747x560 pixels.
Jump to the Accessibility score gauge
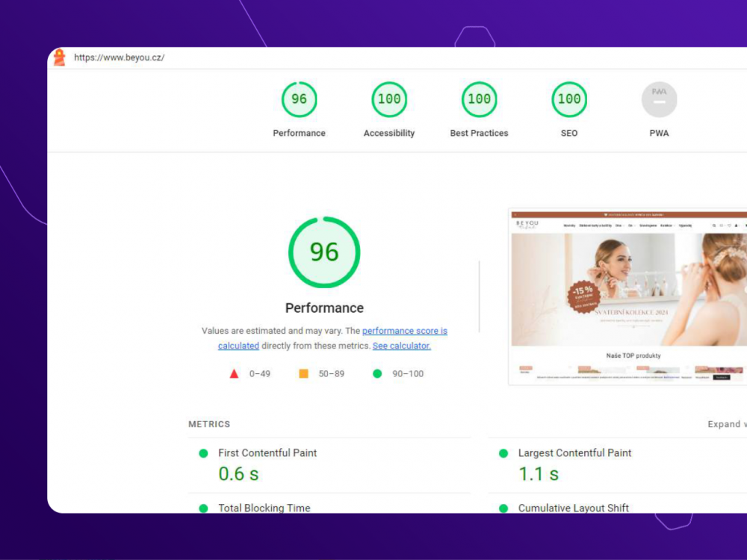389,99
